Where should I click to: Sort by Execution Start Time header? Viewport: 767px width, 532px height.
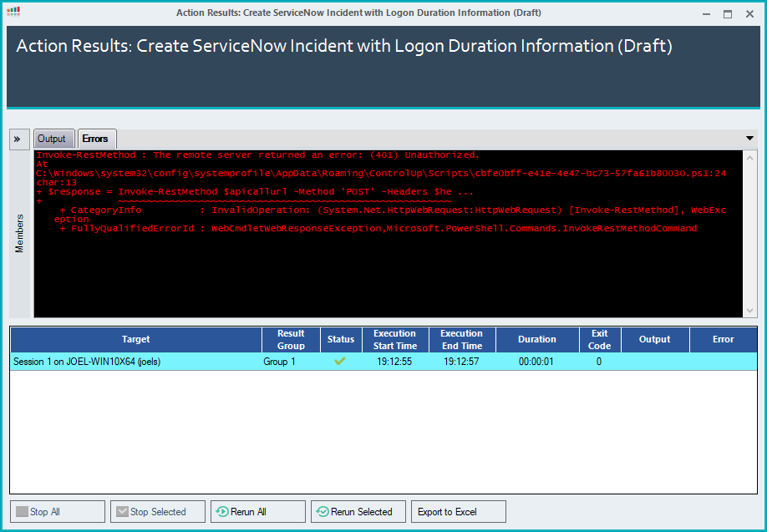tap(395, 340)
